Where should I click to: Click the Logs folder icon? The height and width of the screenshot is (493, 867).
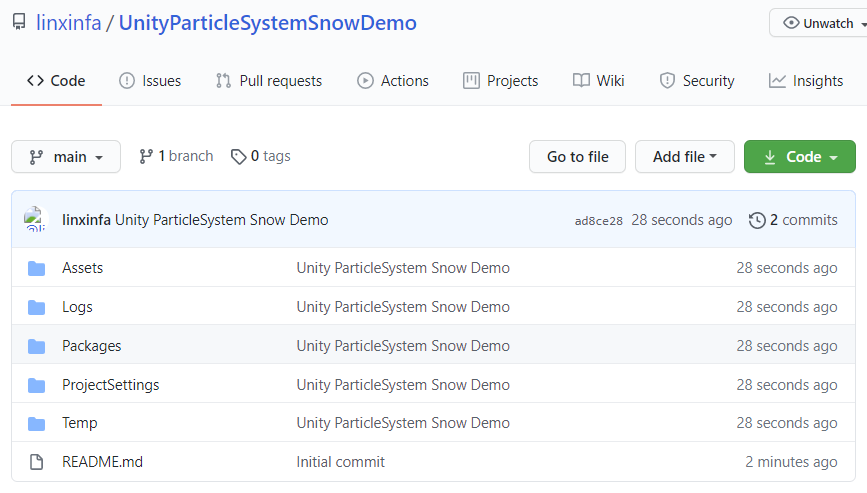[36, 307]
